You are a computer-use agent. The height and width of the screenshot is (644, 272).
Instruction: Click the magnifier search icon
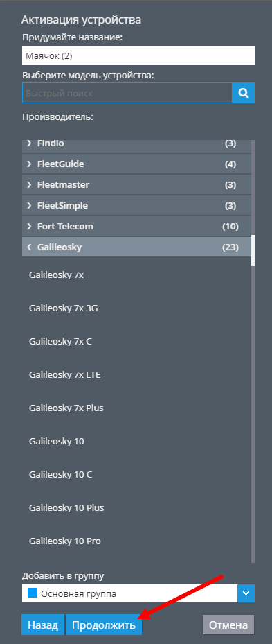[244, 93]
